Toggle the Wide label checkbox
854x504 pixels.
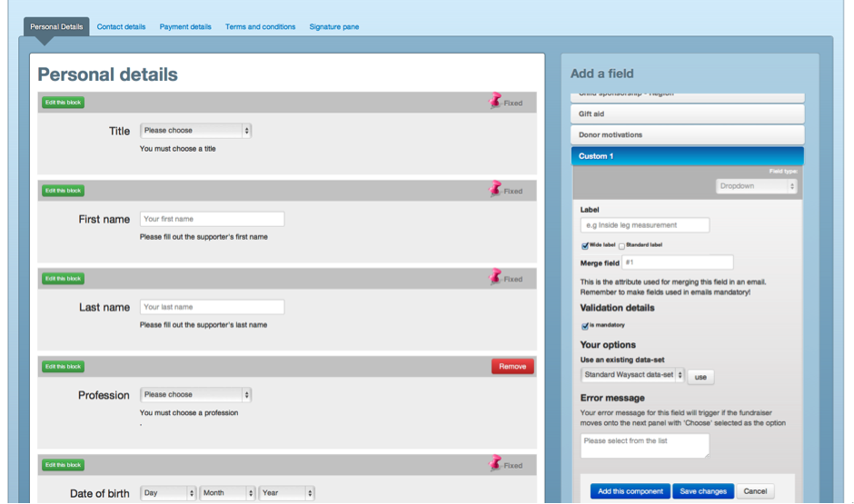(585, 246)
